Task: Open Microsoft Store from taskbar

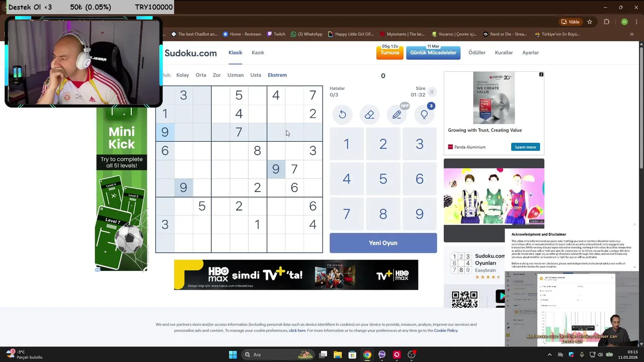Action: pos(352,354)
